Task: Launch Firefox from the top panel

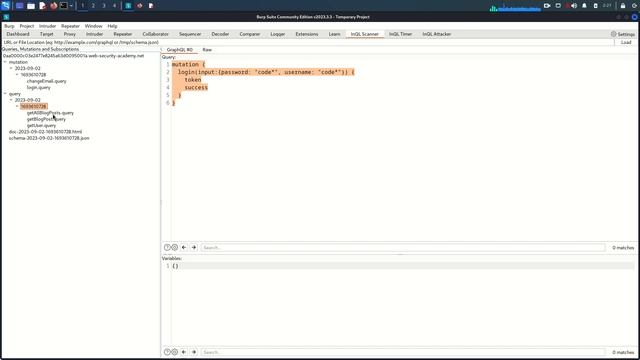Action: point(53,6)
